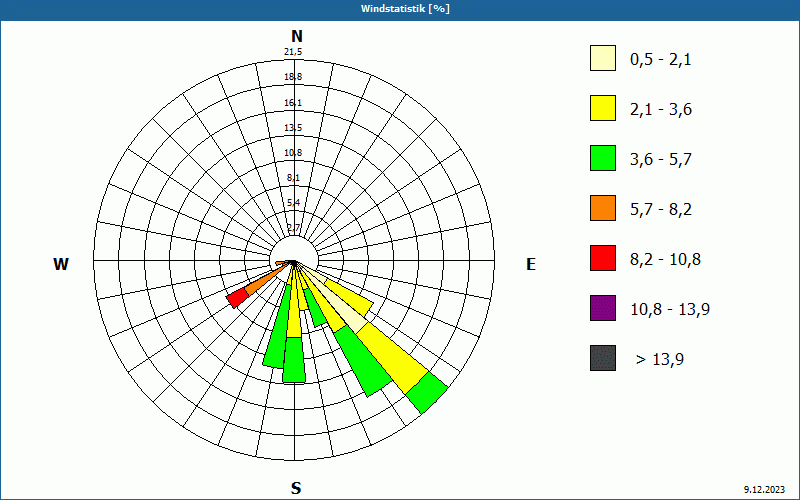Click the legend label "5,7 - 8,2"
Image resolution: width=800 pixels, height=500 pixels.
pos(661,210)
